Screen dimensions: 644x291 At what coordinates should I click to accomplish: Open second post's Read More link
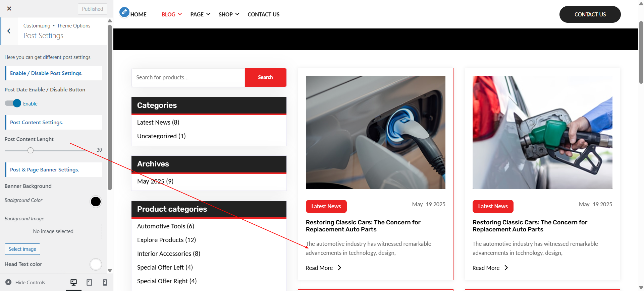point(486,268)
